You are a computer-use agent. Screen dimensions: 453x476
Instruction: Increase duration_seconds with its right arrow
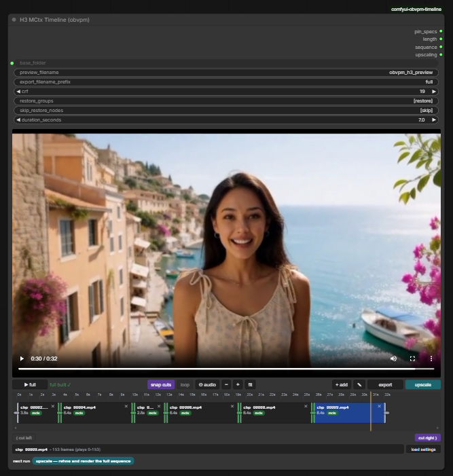click(x=434, y=120)
